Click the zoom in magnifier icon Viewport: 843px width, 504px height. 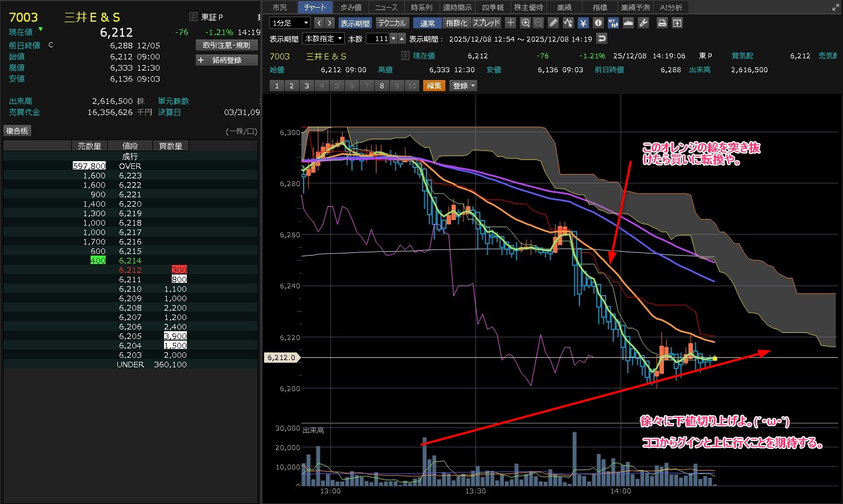pos(525,23)
